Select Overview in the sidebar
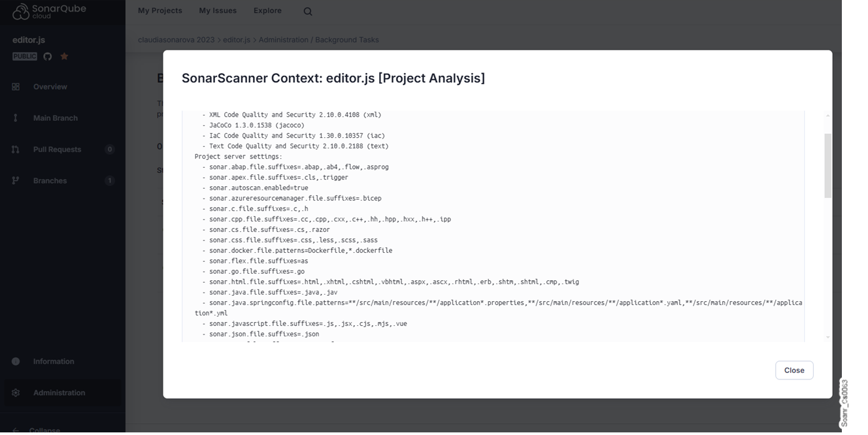This screenshot has width=868, height=435. [x=50, y=86]
